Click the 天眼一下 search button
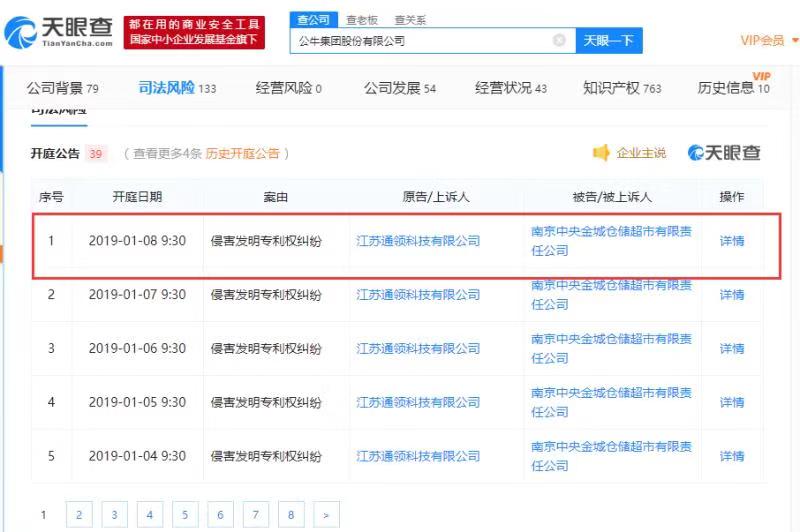The height and width of the screenshot is (532, 800). tap(609, 40)
